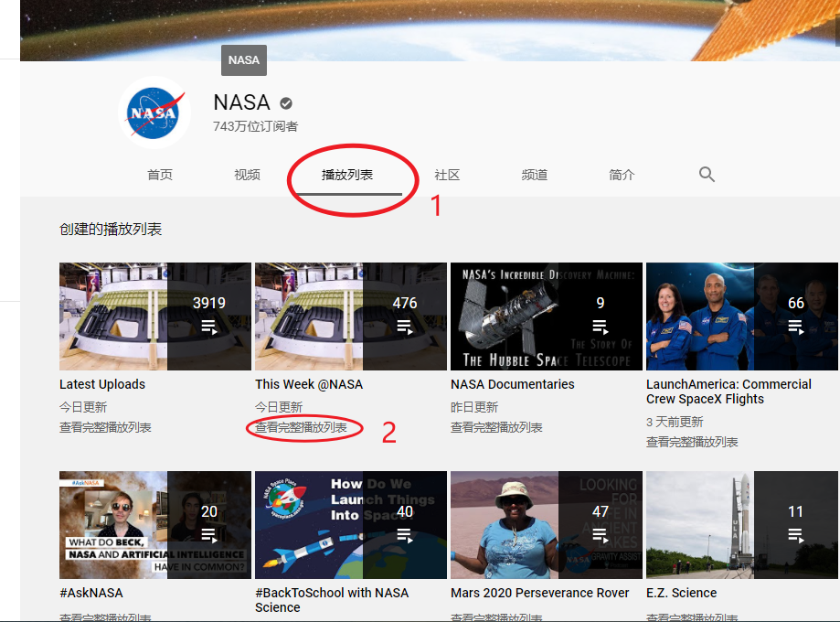Open the #AskNASA artificial intelligence thumbnail
This screenshot has width=840, height=622.
click(x=155, y=525)
